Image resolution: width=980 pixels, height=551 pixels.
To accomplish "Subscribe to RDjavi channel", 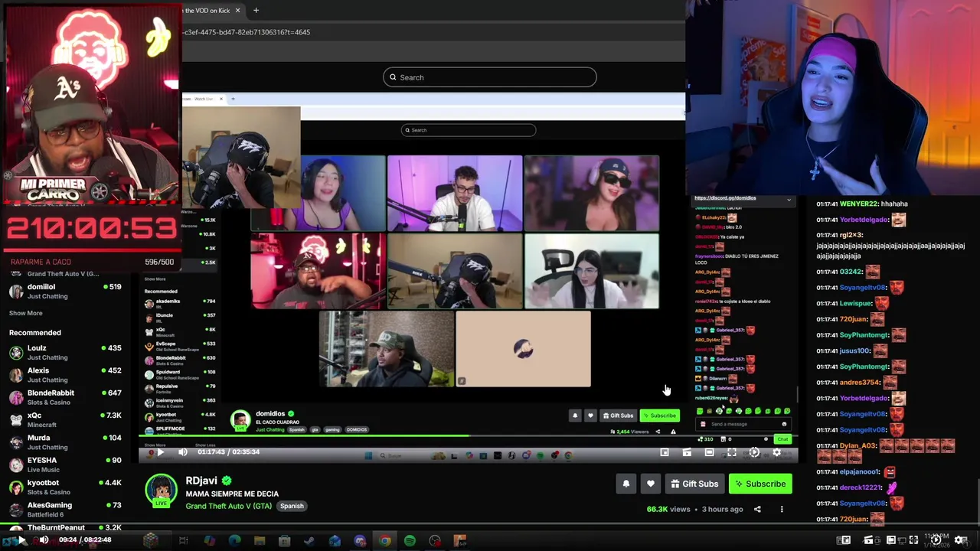I will (x=760, y=484).
